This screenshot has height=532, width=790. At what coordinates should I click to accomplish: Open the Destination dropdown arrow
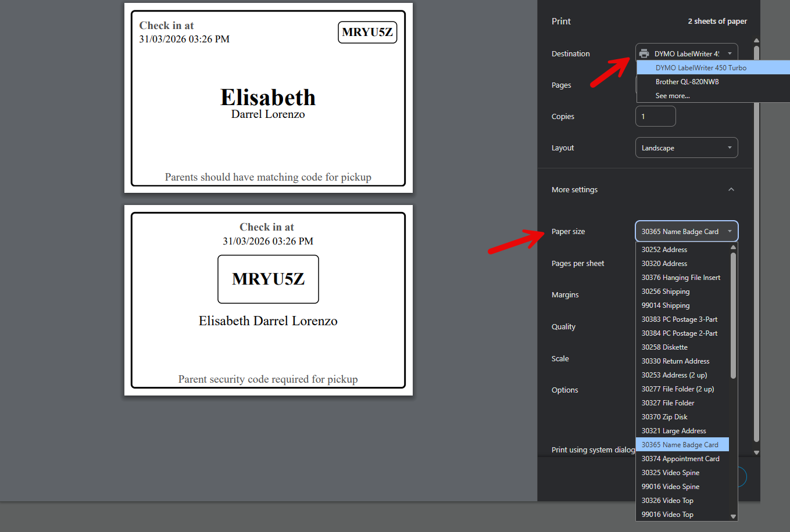pos(730,53)
